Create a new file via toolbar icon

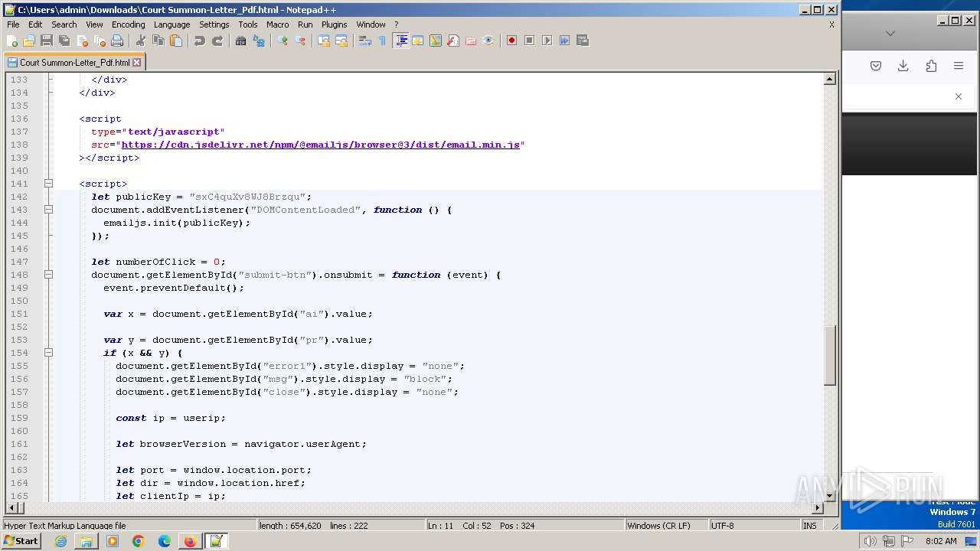click(11, 41)
